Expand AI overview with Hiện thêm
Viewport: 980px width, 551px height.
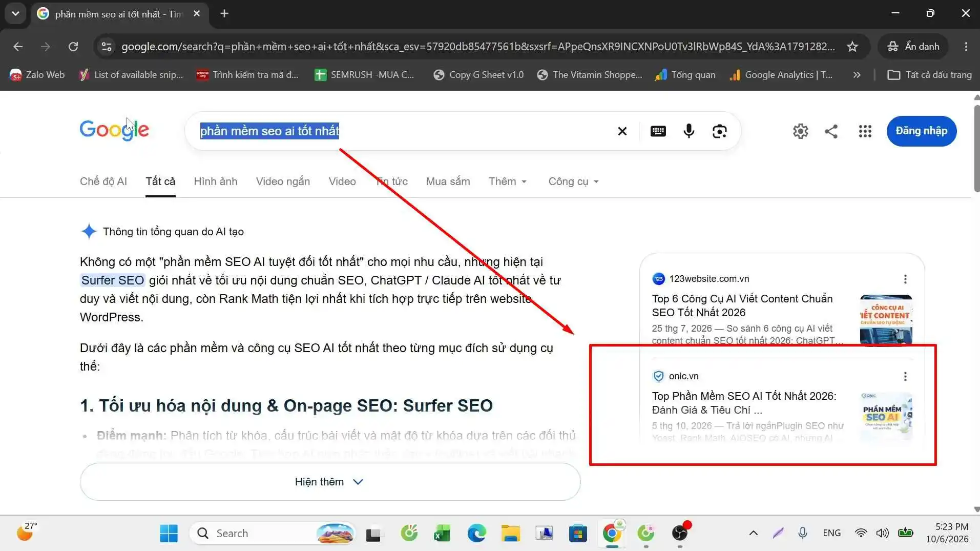point(330,482)
